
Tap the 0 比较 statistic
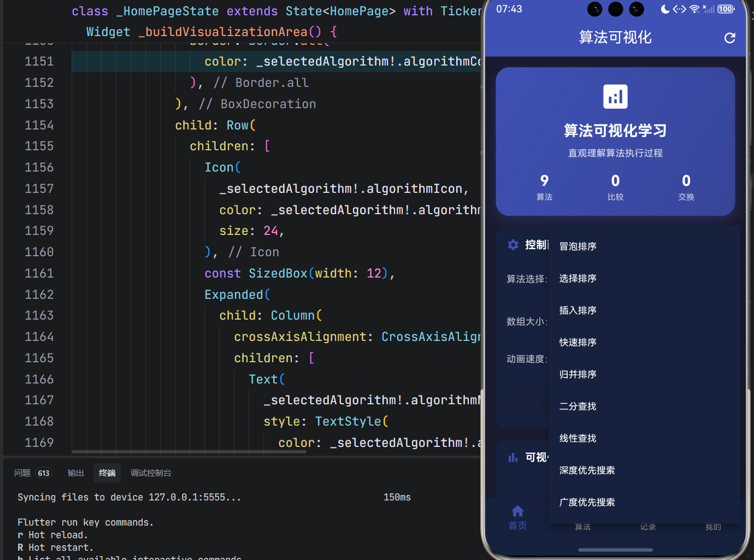pyautogui.click(x=615, y=187)
